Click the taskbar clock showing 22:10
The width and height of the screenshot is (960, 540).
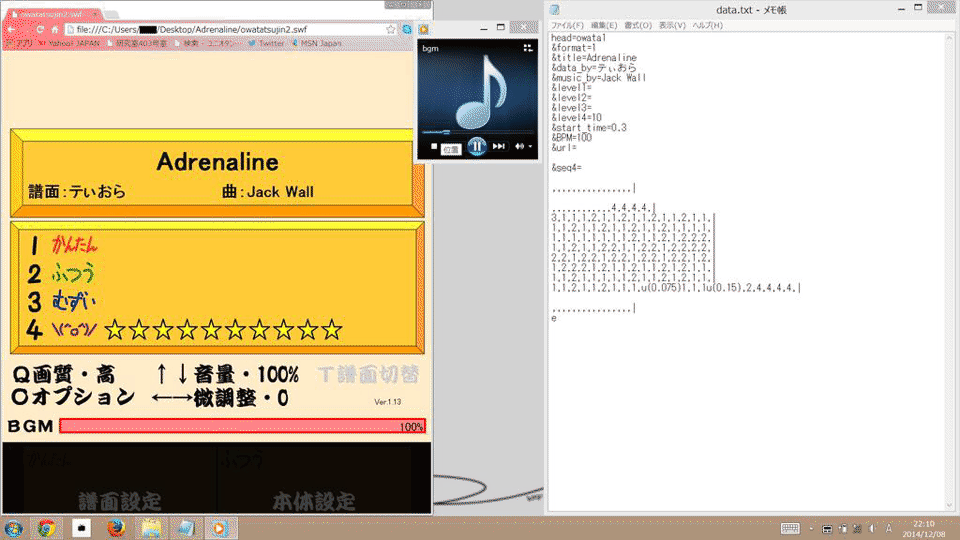[x=923, y=529]
